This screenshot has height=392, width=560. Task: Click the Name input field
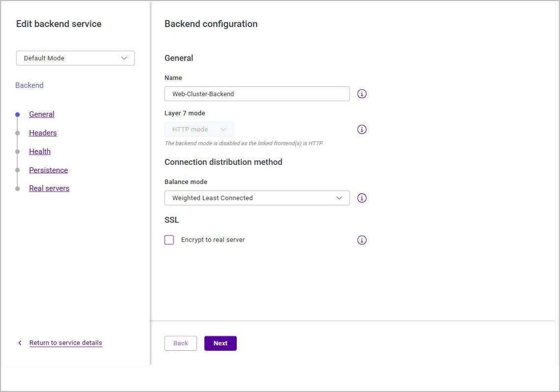click(257, 94)
